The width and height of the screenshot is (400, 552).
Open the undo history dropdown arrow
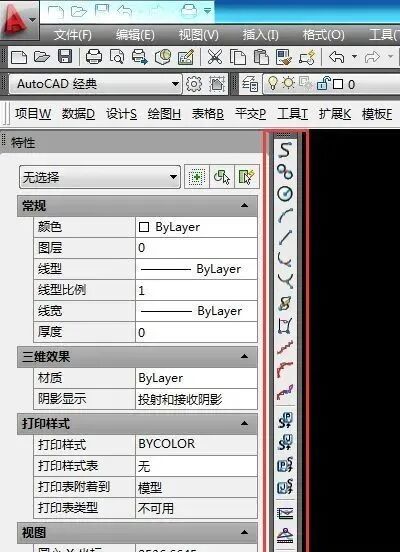tap(354, 56)
